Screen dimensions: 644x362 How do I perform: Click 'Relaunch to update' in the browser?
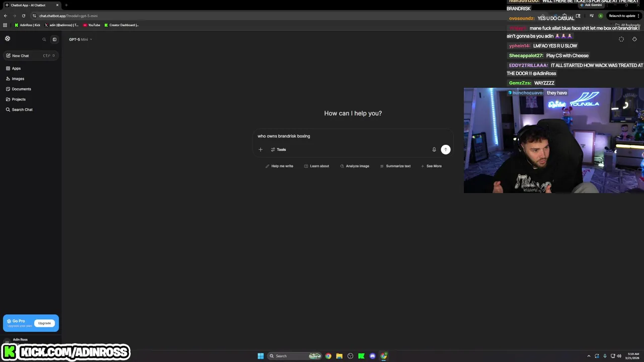(x=624, y=16)
